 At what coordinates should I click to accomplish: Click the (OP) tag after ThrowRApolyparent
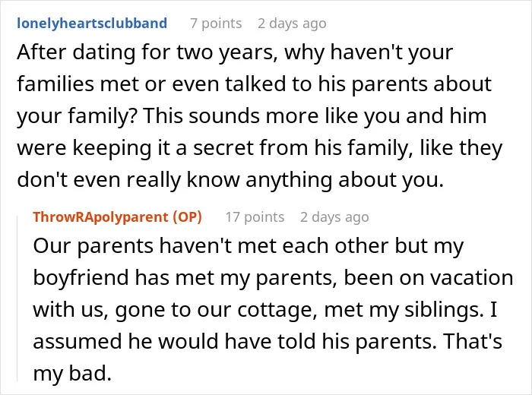click(187, 217)
